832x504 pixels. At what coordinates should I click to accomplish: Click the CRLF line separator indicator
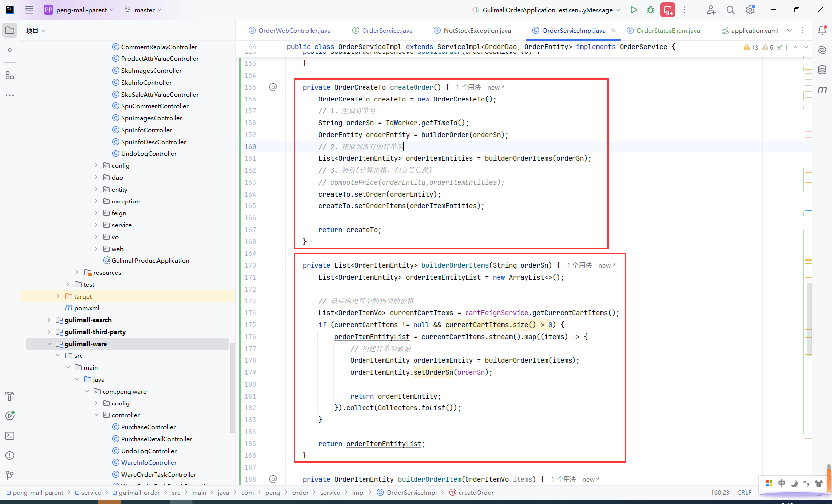[x=744, y=492]
